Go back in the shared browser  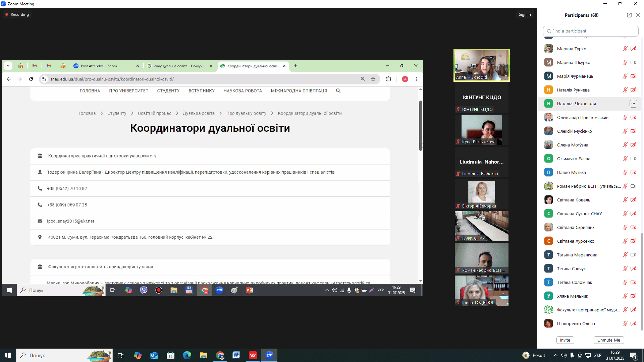(9, 79)
